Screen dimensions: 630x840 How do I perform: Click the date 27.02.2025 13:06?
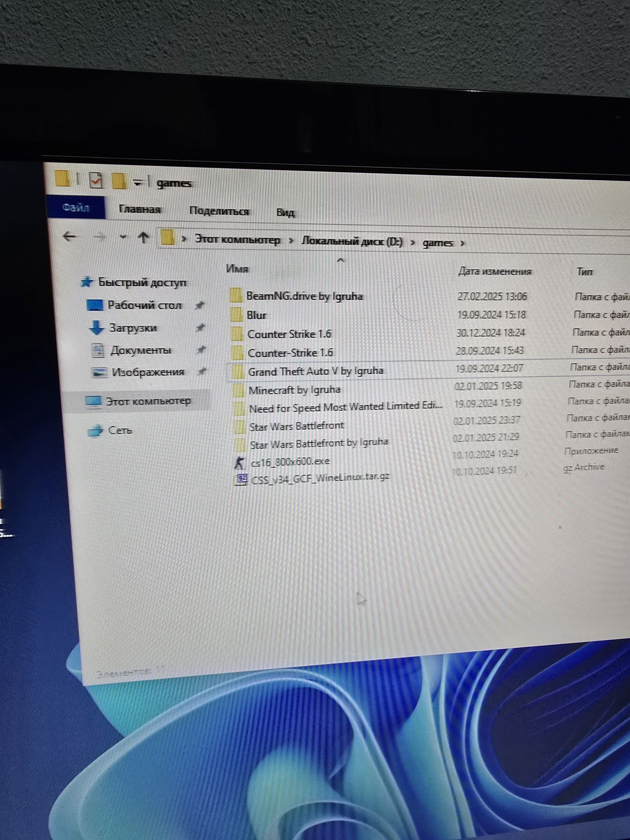click(492, 297)
